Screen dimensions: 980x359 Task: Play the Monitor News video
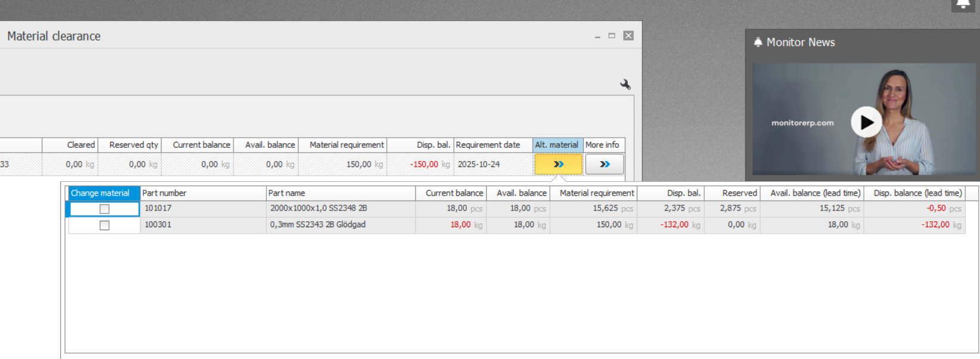click(866, 122)
